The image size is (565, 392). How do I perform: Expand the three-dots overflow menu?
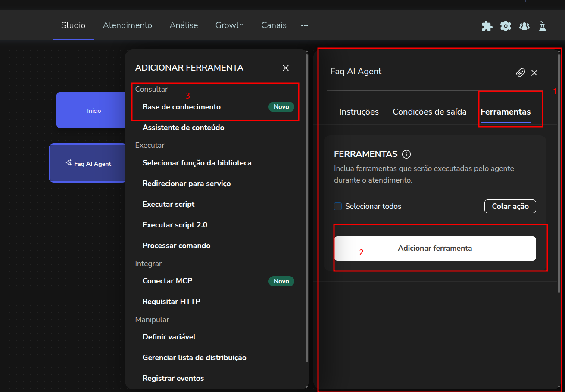305,25
